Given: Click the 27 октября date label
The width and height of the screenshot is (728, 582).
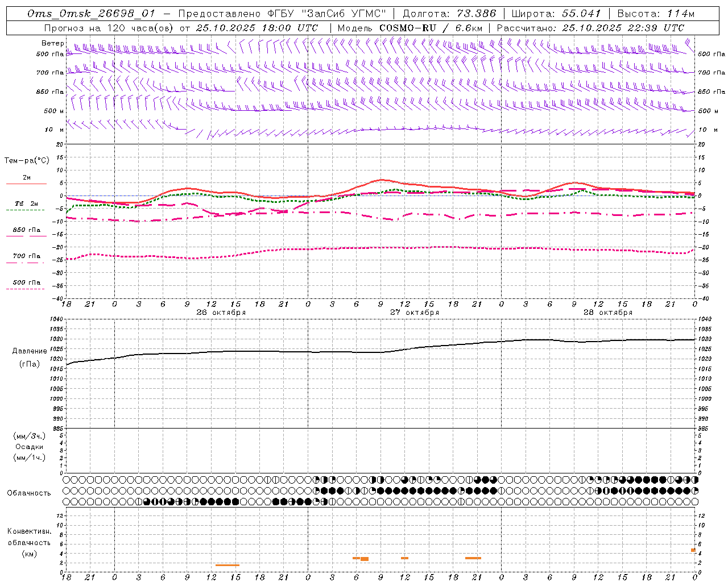Looking at the screenshot, I should point(415,312).
